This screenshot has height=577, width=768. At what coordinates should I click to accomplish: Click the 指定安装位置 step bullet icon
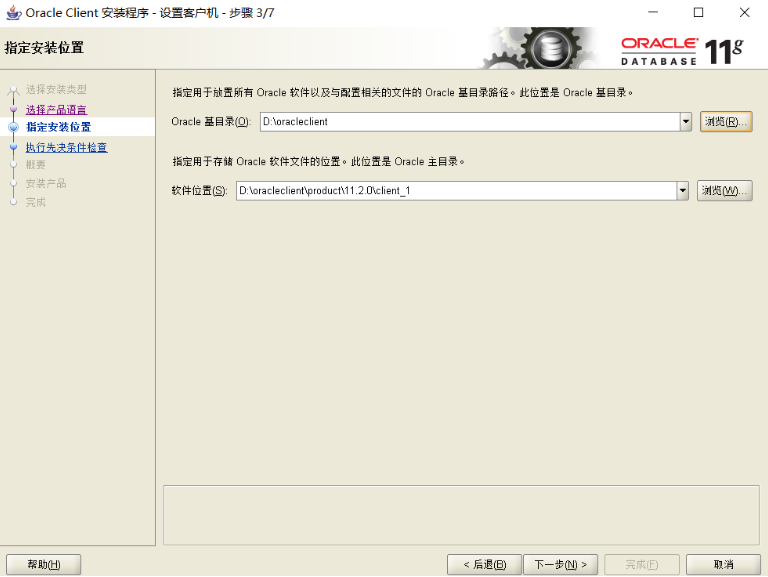pos(14,127)
